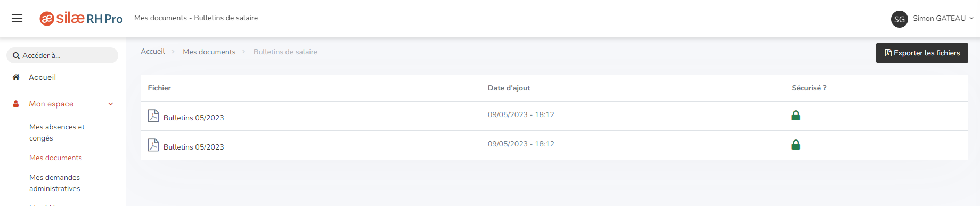Click the person icon beside Mon espace

16,104
